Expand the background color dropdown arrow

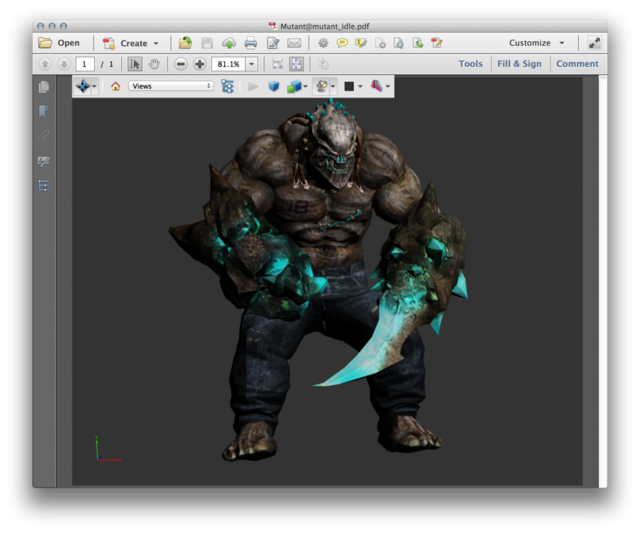point(360,86)
